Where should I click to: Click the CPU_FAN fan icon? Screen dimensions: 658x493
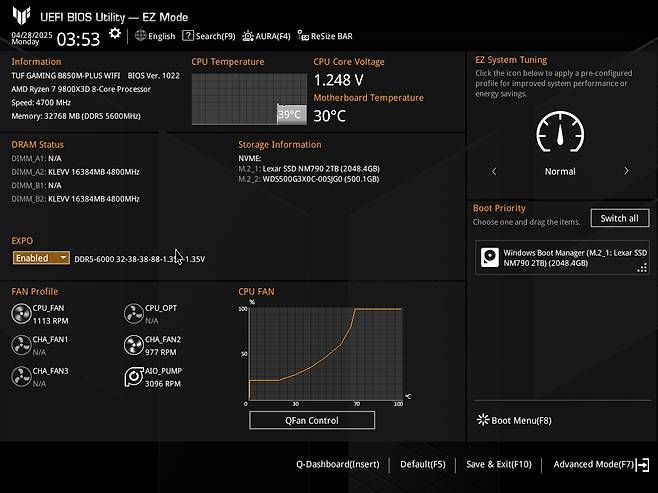click(x=21, y=314)
